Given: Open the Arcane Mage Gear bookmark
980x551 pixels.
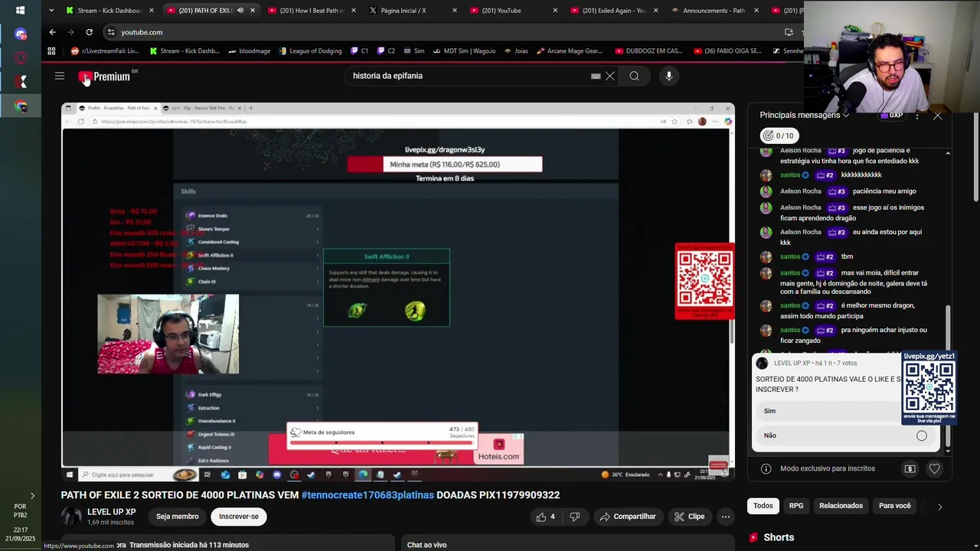Looking at the screenshot, I should [570, 51].
